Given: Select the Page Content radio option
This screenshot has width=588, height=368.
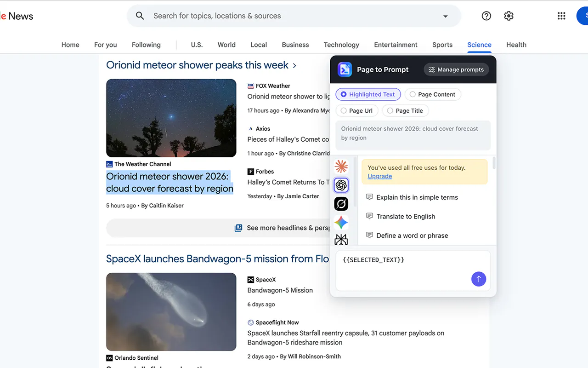Looking at the screenshot, I should pyautogui.click(x=432, y=94).
